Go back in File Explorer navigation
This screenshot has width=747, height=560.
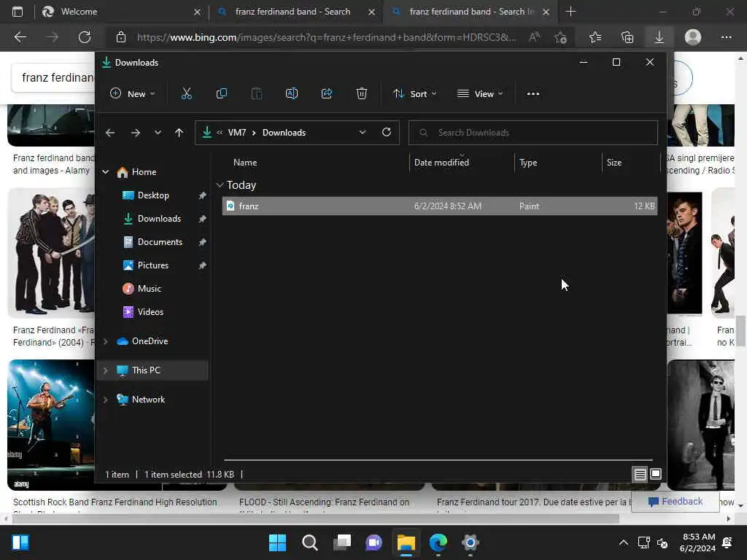110,133
